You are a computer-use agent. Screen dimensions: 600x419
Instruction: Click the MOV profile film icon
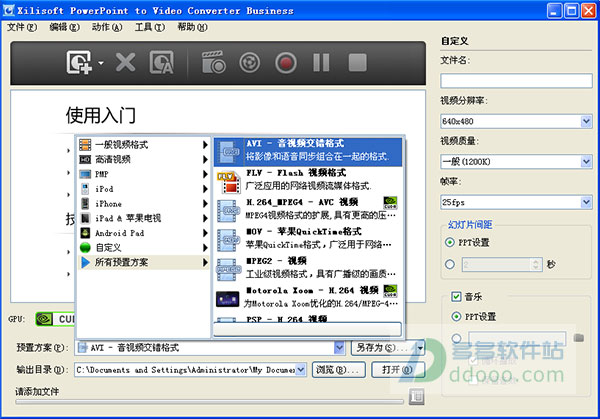pos(228,241)
